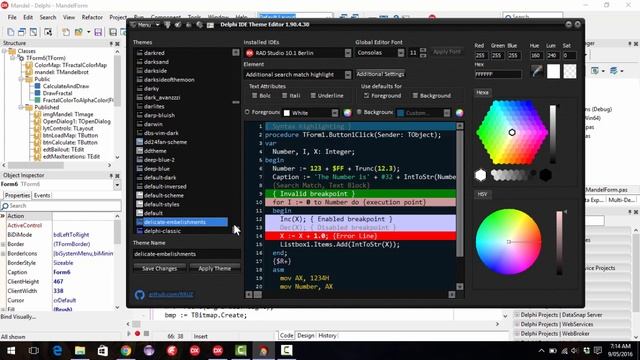
Task: Open the background Custom color dropdown
Action: pos(447,113)
